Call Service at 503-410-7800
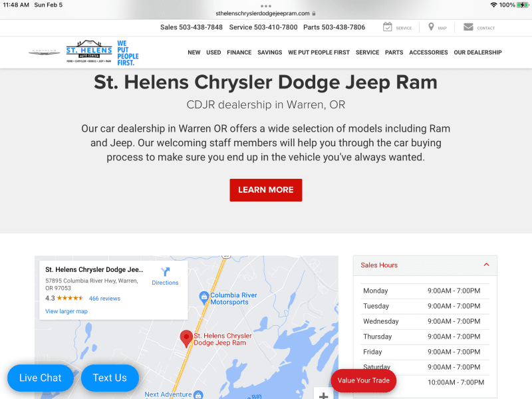Viewport: 532px width, 399px height. (263, 27)
